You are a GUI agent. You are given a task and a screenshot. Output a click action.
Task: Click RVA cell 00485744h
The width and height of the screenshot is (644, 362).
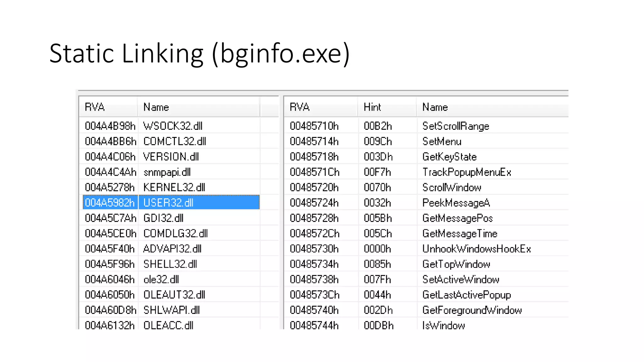coord(314,325)
